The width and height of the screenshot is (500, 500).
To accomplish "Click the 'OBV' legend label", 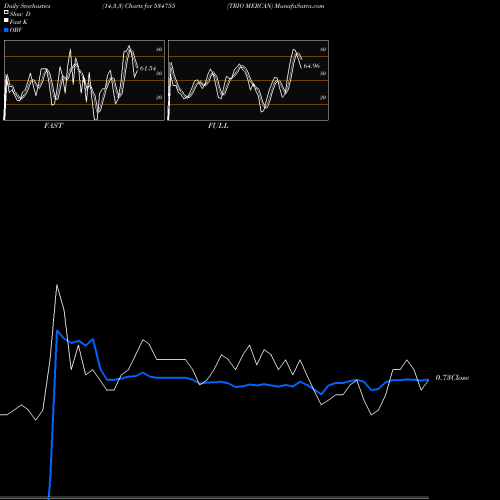I will click(16, 30).
